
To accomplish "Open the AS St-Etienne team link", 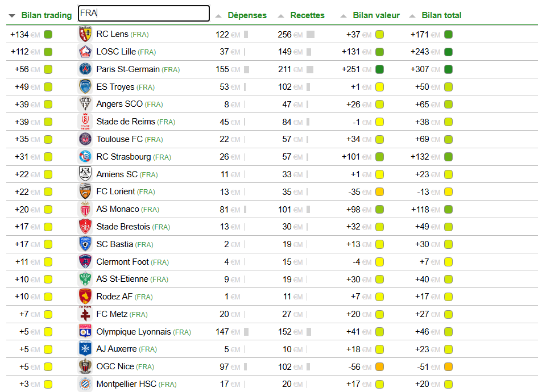I will pos(122,279).
